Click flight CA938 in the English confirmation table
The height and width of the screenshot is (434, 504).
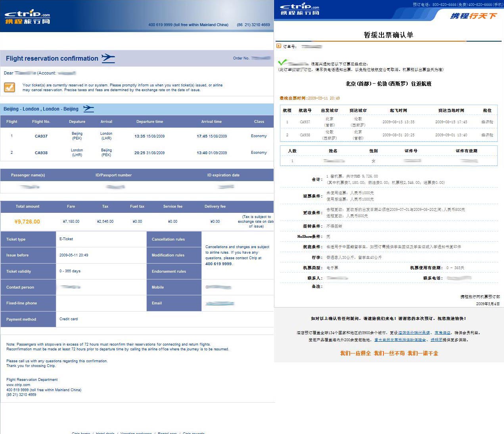click(x=41, y=153)
